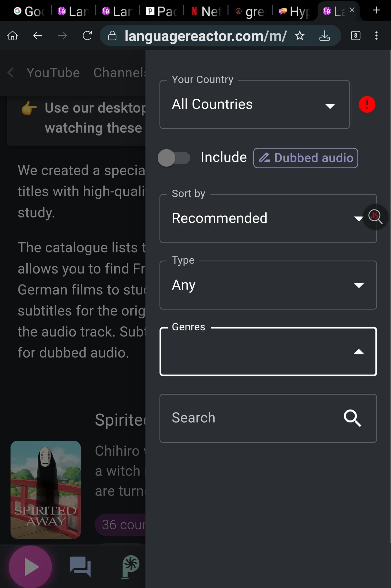Image resolution: width=391 pixels, height=588 pixels.
Task: Click the green pinwheel P icon
Action: click(130, 566)
